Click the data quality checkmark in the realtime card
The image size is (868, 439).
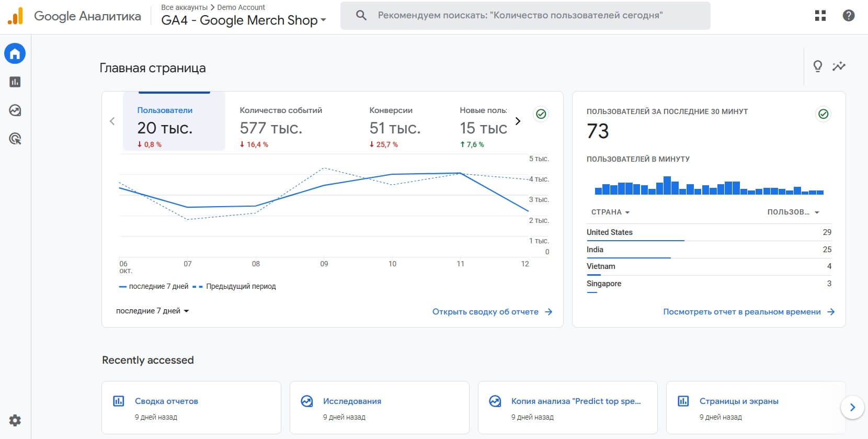pyautogui.click(x=823, y=114)
